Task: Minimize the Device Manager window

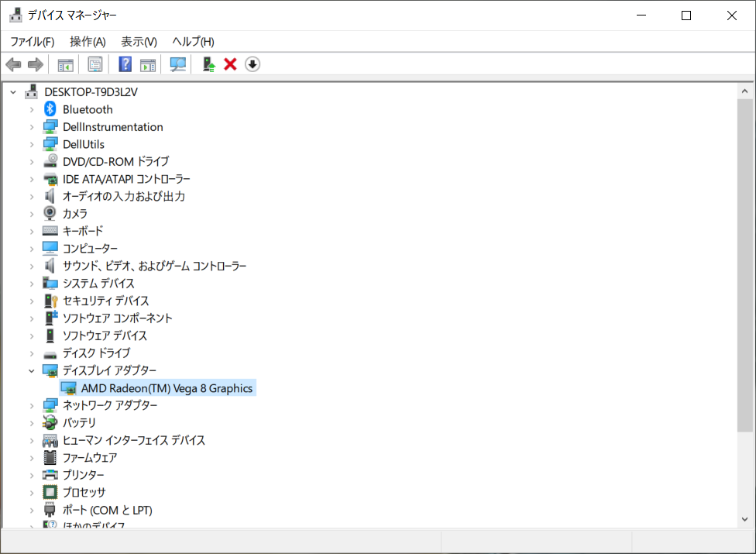Action: (x=641, y=15)
